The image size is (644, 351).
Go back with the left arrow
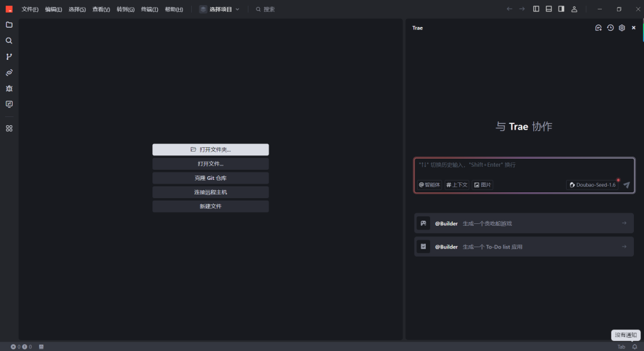509,9
